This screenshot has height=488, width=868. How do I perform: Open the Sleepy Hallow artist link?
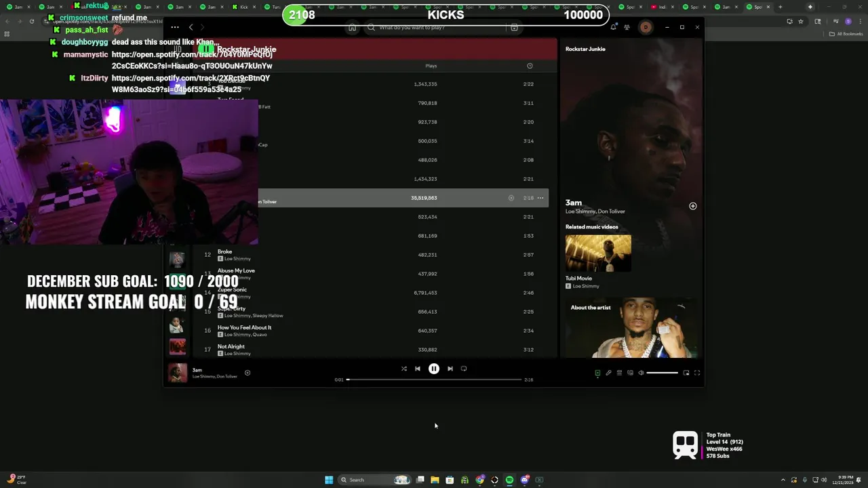tap(268, 316)
